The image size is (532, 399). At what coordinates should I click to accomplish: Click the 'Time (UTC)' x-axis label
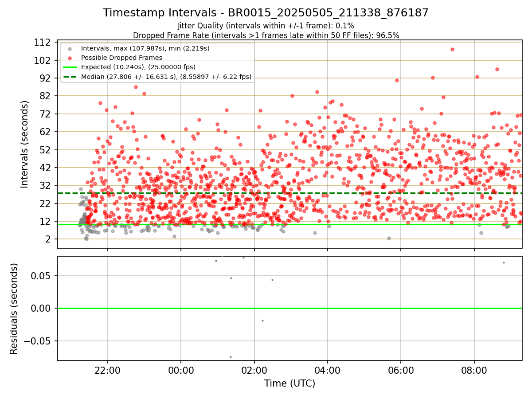click(x=289, y=383)
